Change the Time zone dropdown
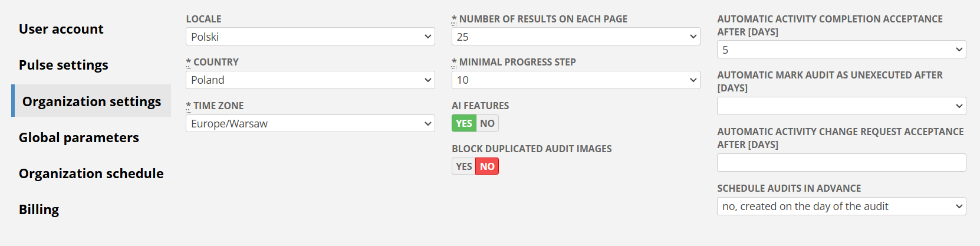980x246 pixels. coord(310,124)
